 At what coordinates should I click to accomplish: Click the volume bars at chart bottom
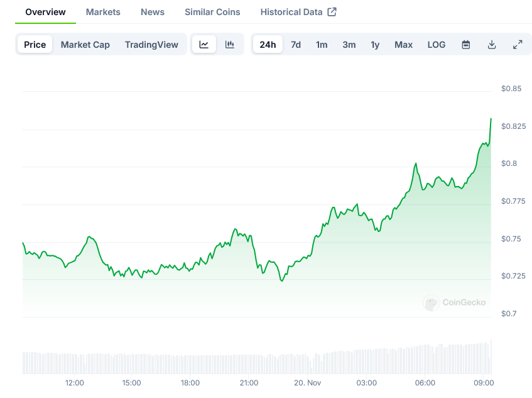tap(251, 363)
